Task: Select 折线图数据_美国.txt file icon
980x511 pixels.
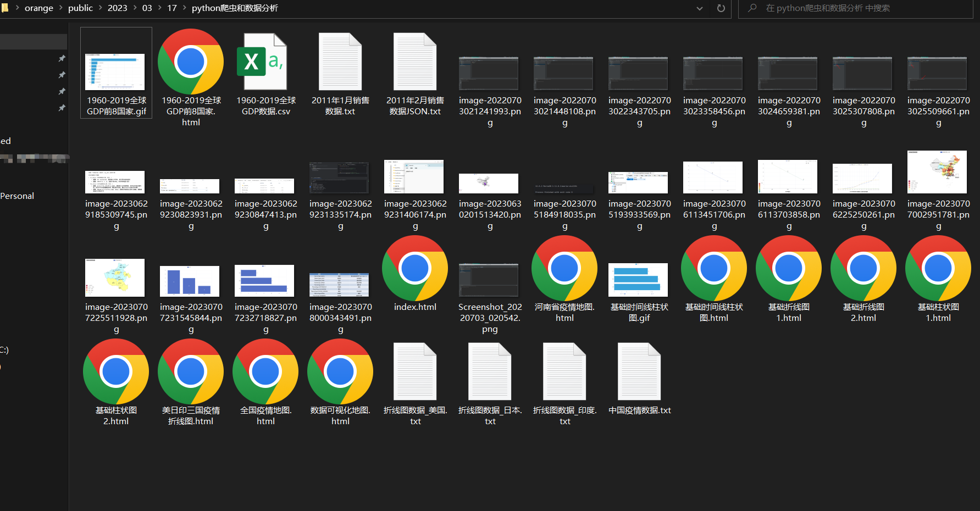Action: coord(415,371)
